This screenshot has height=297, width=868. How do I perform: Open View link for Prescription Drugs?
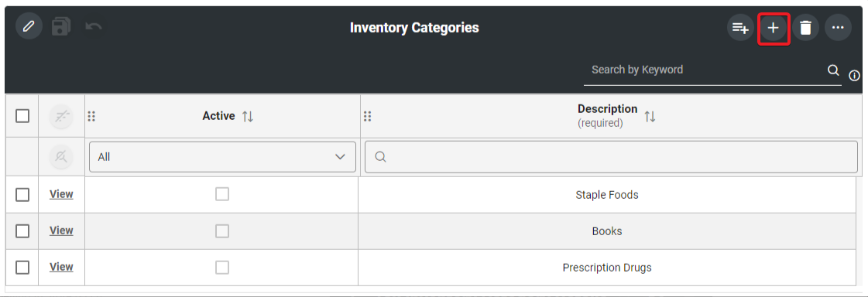(x=61, y=267)
